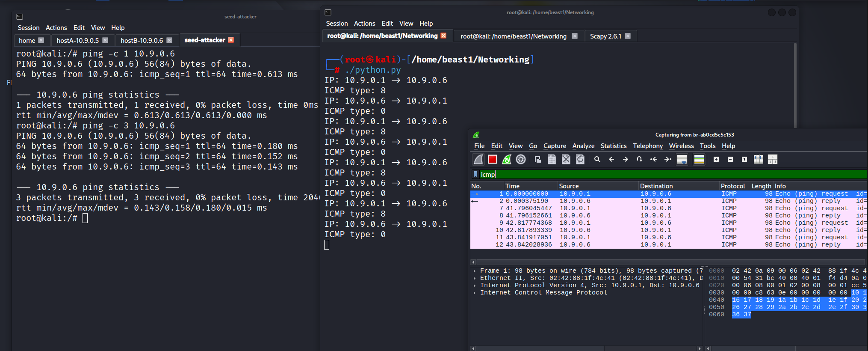The height and width of the screenshot is (351, 868).
Task: Toggle auto-scroll during live capture
Action: [682, 159]
